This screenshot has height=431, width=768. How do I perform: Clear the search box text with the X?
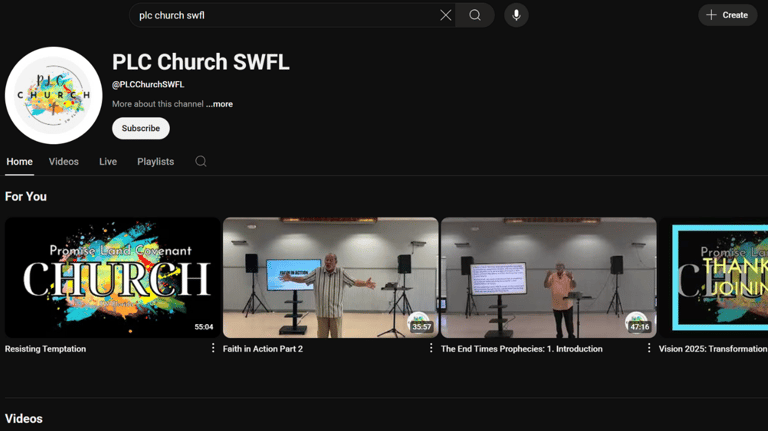click(x=445, y=15)
